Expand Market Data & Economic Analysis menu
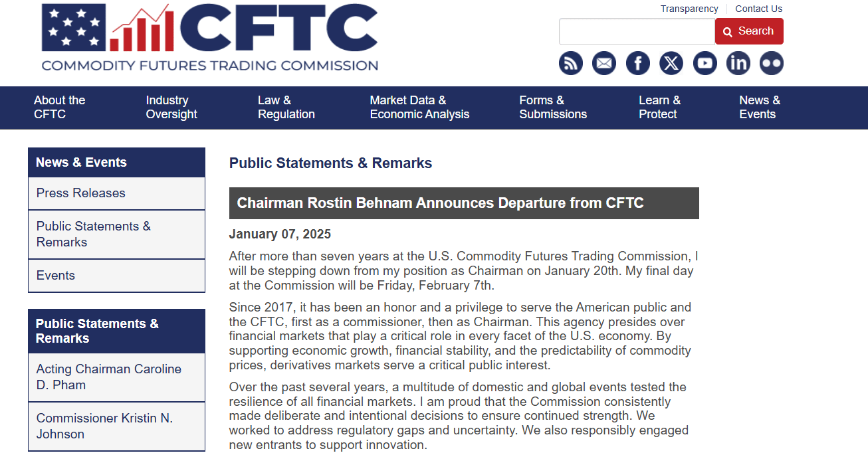This screenshot has height=453, width=868. coord(419,107)
